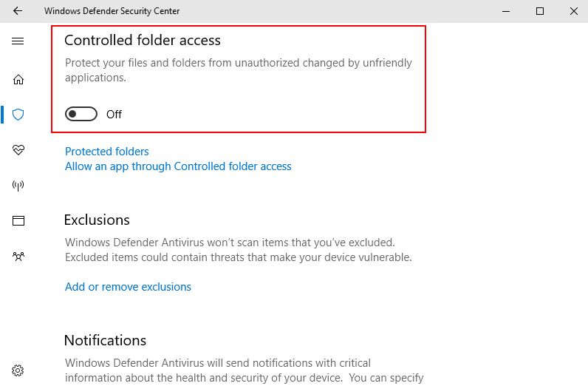Open Device performance & health heart icon

click(18, 150)
